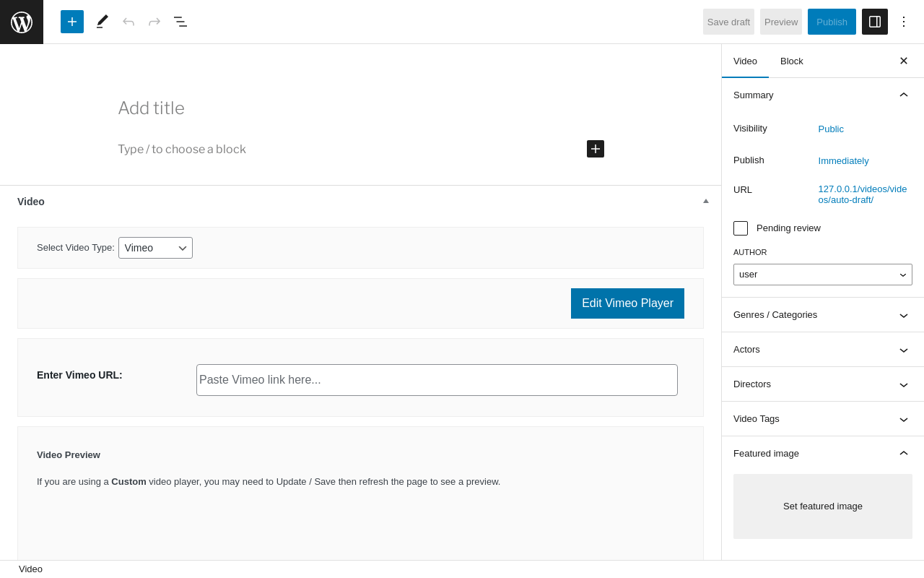Image resolution: width=924 pixels, height=578 pixels.
Task: Open the Document Overview list icon
Action: [x=180, y=22]
